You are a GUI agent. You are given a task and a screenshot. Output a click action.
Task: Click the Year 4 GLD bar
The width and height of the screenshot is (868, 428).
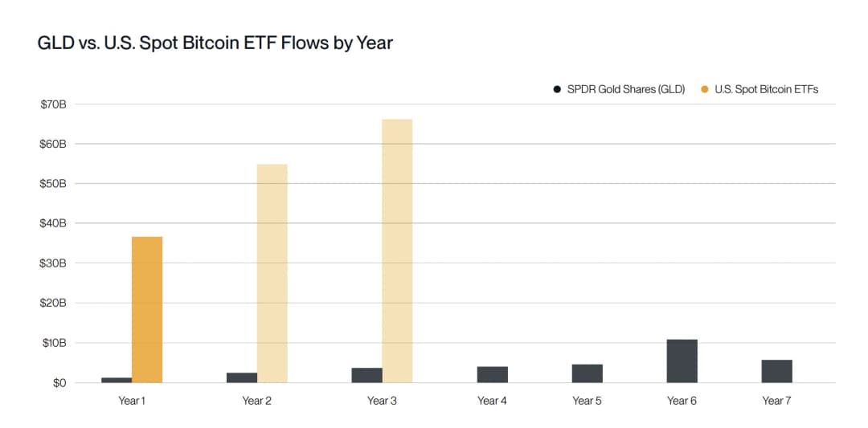(492, 374)
